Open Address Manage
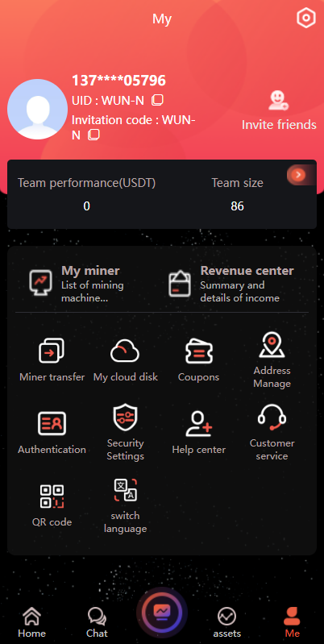The image size is (324, 644). (272, 345)
